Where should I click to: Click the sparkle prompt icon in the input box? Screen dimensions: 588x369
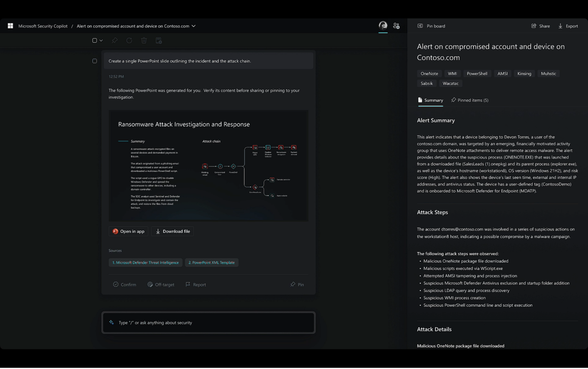[x=112, y=323]
